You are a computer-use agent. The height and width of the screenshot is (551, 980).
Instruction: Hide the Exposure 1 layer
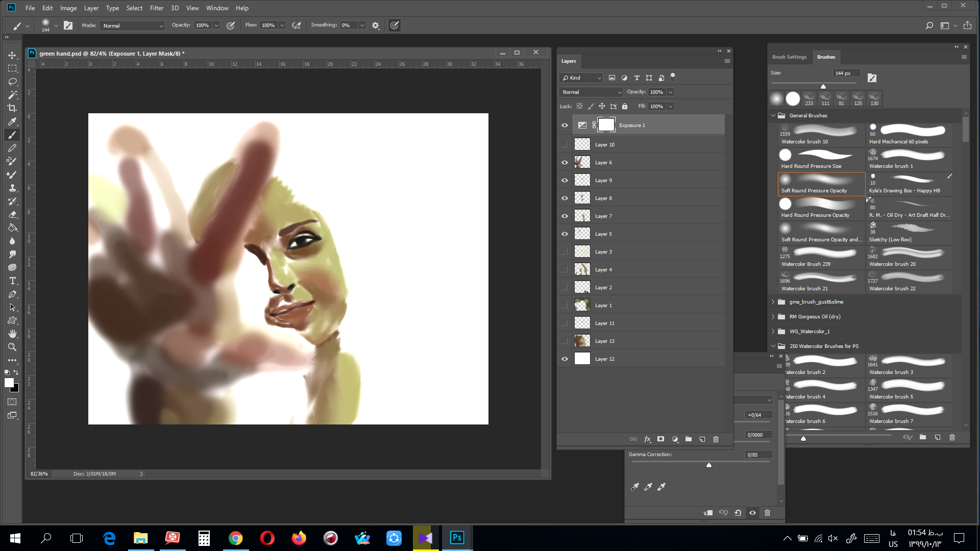[565, 126]
